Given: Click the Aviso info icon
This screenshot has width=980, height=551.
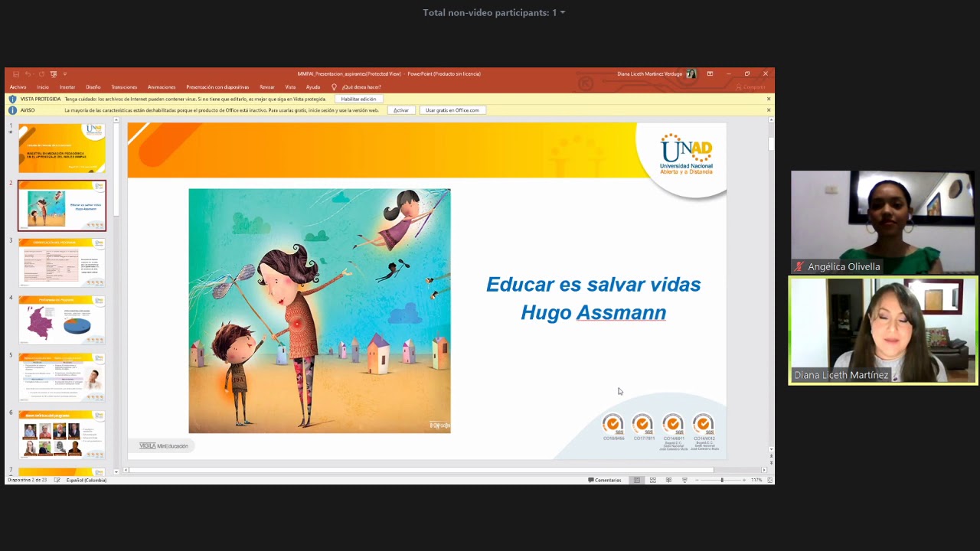Looking at the screenshot, I should [12, 110].
